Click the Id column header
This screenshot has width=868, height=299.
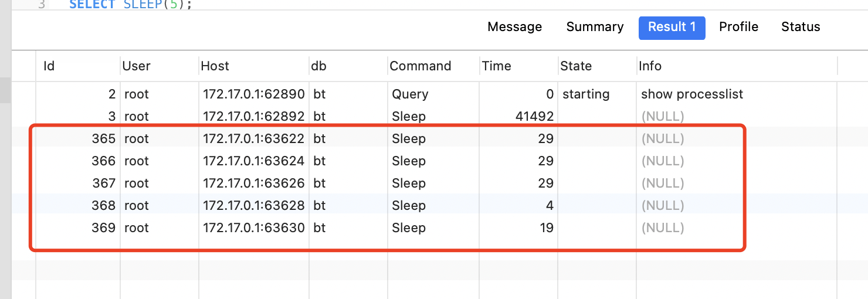pos(78,66)
